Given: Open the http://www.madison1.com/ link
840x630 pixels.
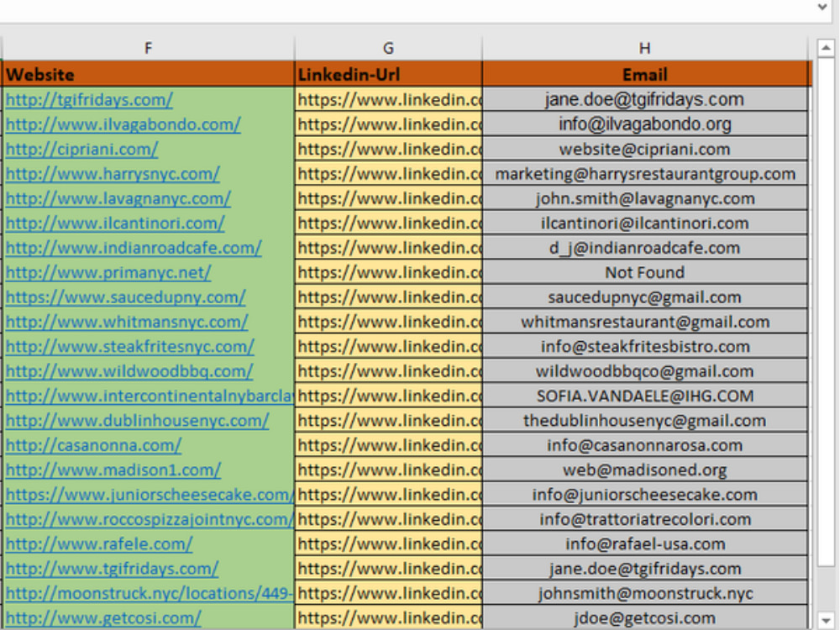Looking at the screenshot, I should 113,470.
